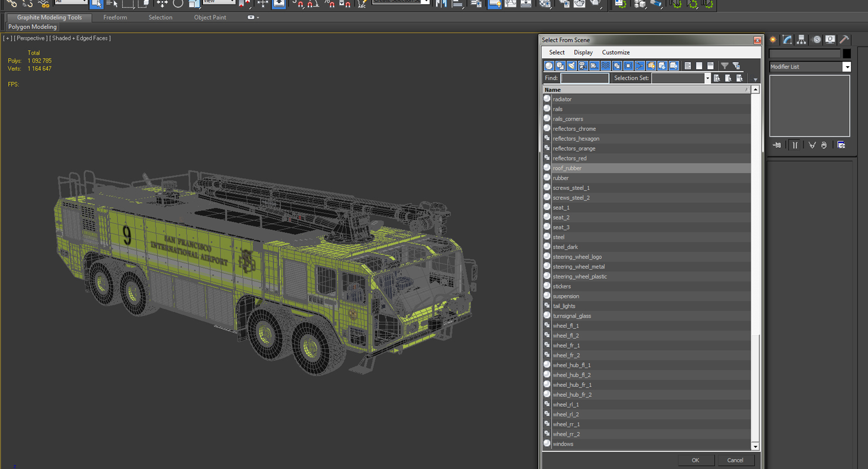Viewport: 868px width, 469px height.
Task: Toggle Display Bones filter button
Action: pyautogui.click(x=639, y=66)
